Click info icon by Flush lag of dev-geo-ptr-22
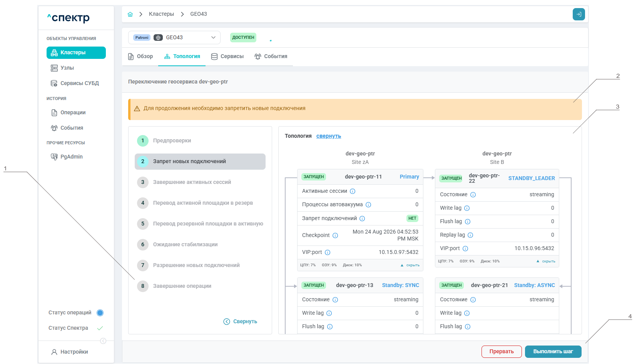 click(x=468, y=222)
